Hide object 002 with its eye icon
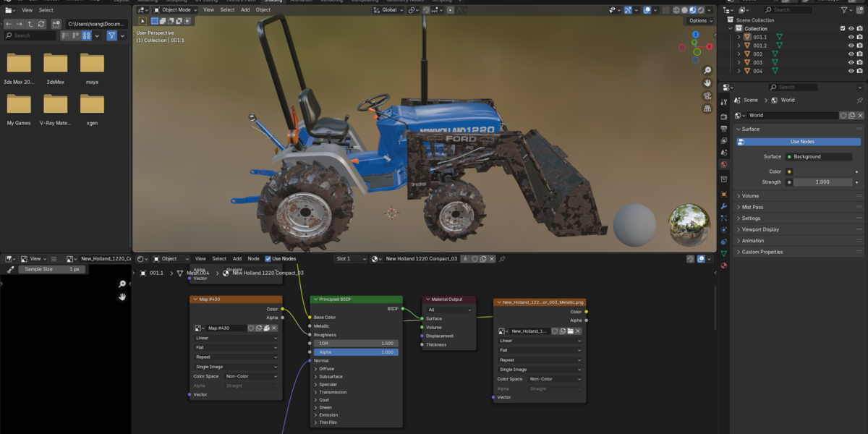The height and width of the screenshot is (434, 868). pyautogui.click(x=851, y=54)
